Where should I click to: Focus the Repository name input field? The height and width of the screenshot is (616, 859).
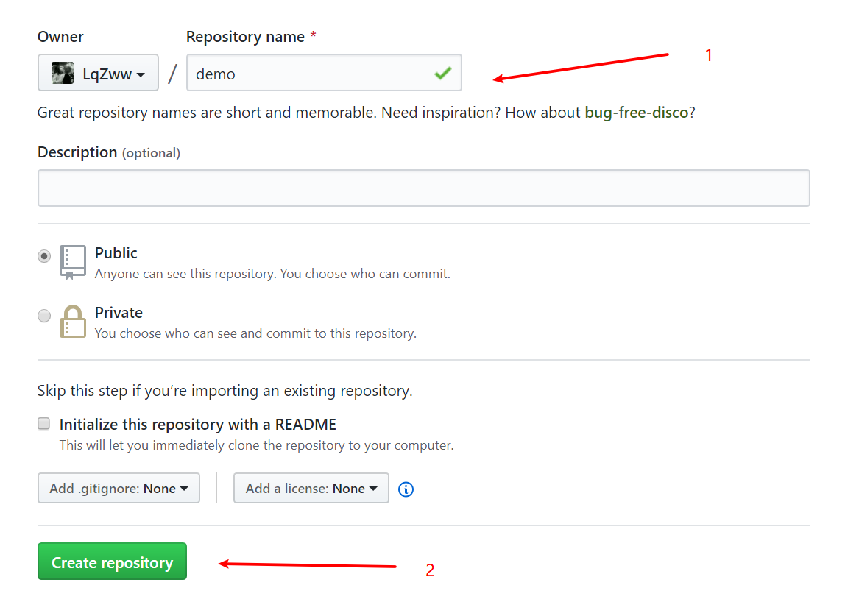309,73
